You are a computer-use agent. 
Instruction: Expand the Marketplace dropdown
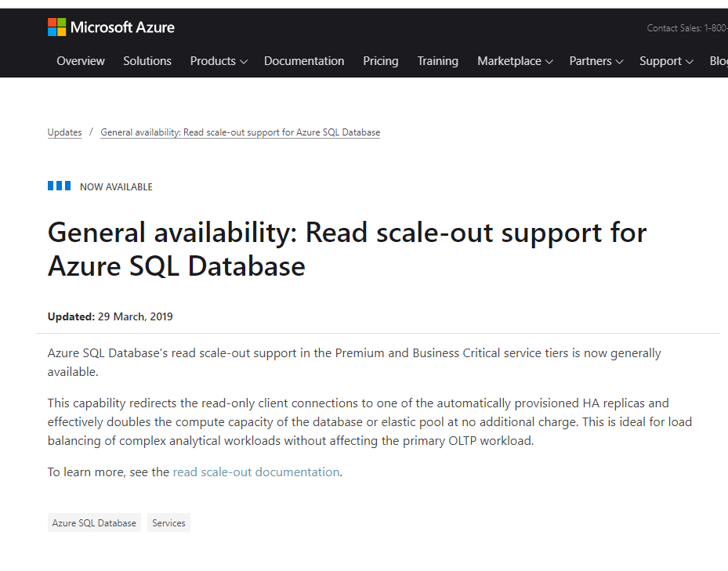click(515, 61)
